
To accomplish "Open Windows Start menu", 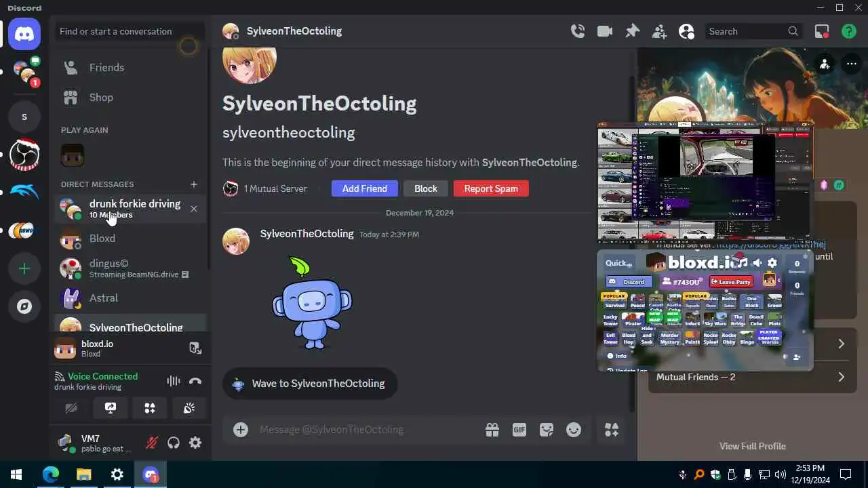I will [16, 474].
